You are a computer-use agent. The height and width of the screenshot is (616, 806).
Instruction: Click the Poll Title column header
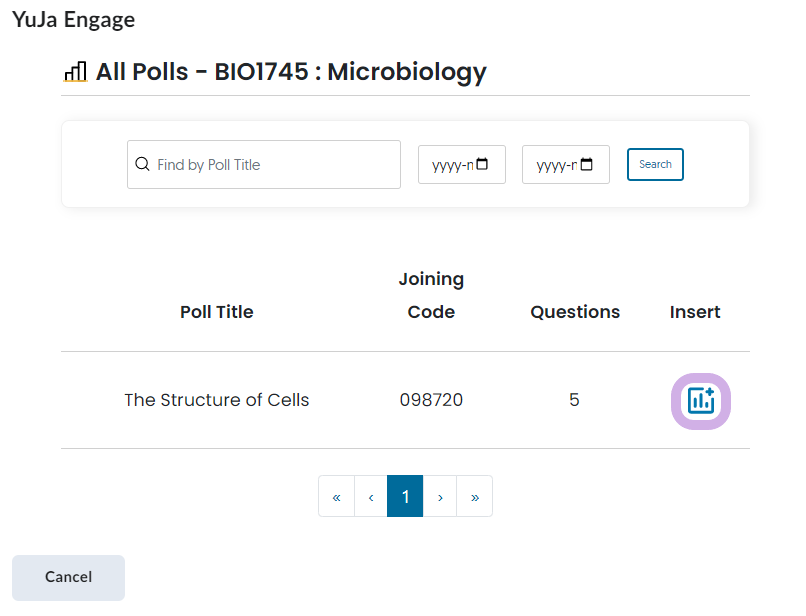(216, 312)
